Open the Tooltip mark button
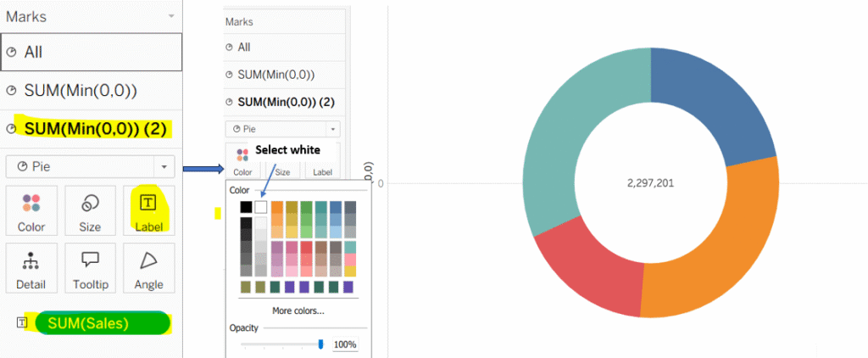The width and height of the screenshot is (868, 358). [90, 268]
